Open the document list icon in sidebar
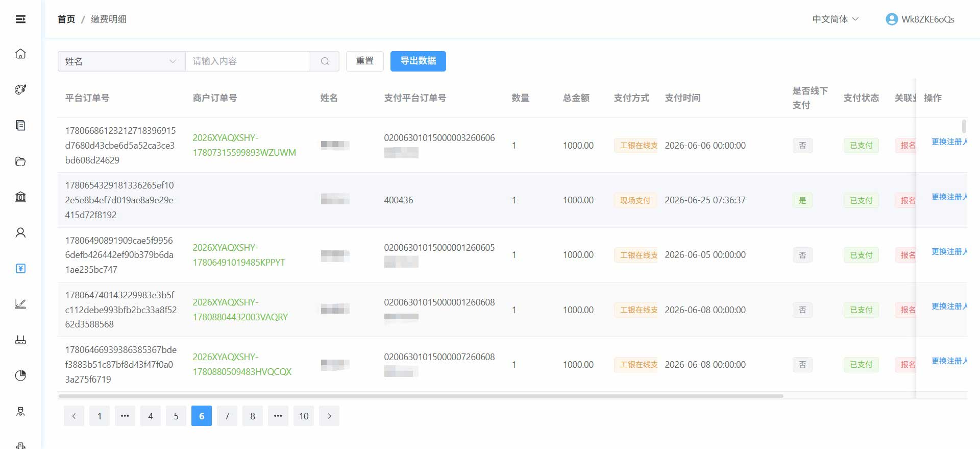 click(20, 125)
